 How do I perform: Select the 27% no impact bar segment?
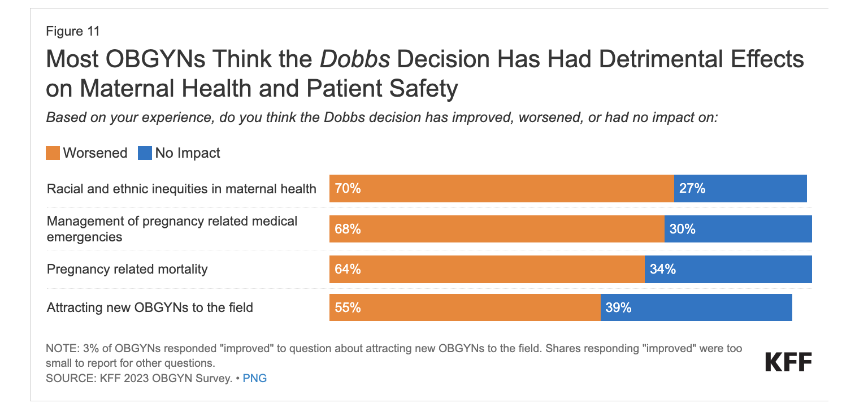pyautogui.click(x=740, y=189)
